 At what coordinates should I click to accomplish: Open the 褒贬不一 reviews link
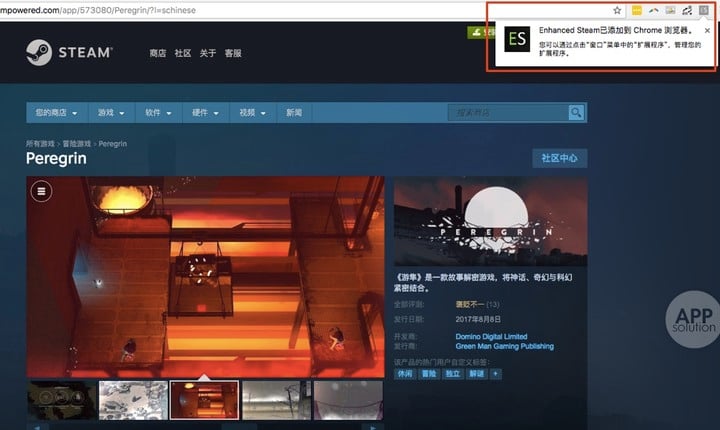pos(470,304)
